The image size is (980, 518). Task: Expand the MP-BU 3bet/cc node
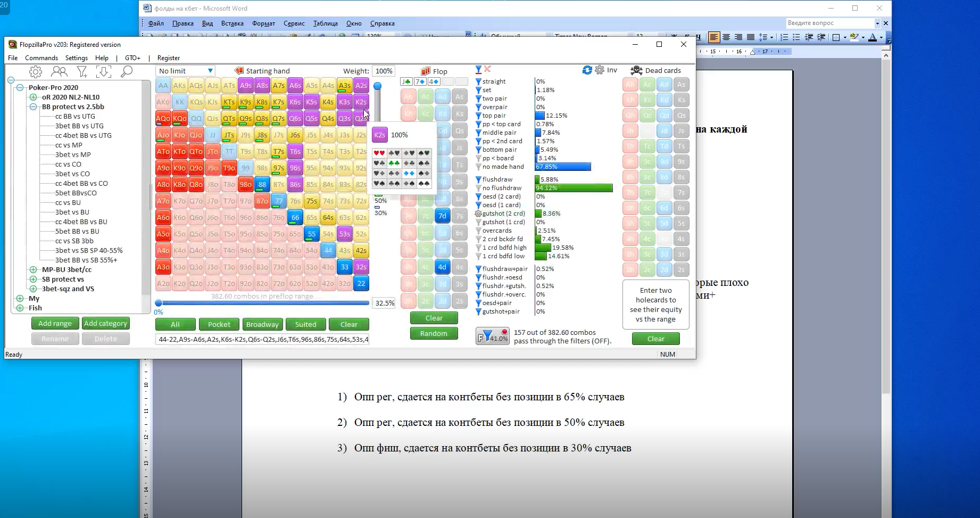coord(33,269)
